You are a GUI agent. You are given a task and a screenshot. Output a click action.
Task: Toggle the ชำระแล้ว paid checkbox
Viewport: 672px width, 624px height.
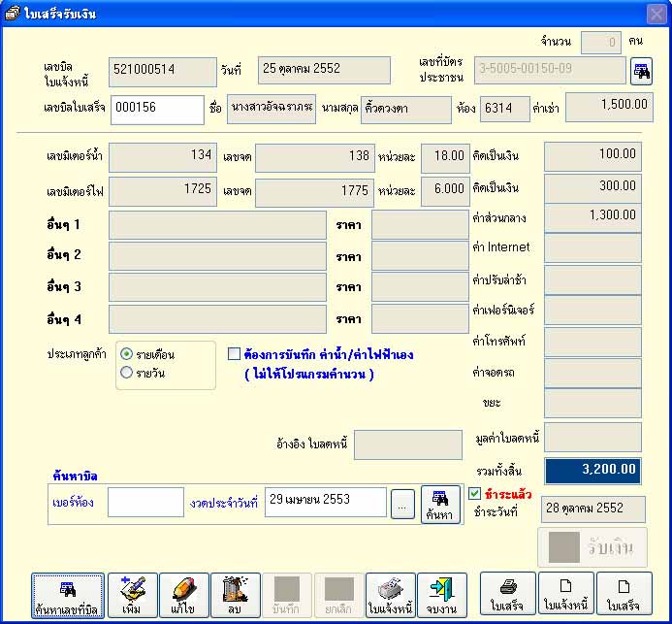(x=475, y=494)
